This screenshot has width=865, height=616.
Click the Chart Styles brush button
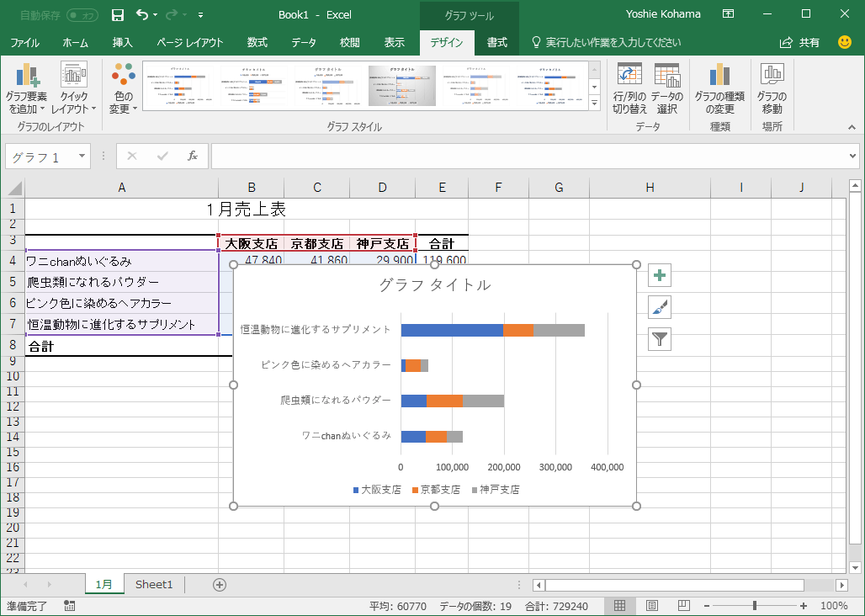660,307
